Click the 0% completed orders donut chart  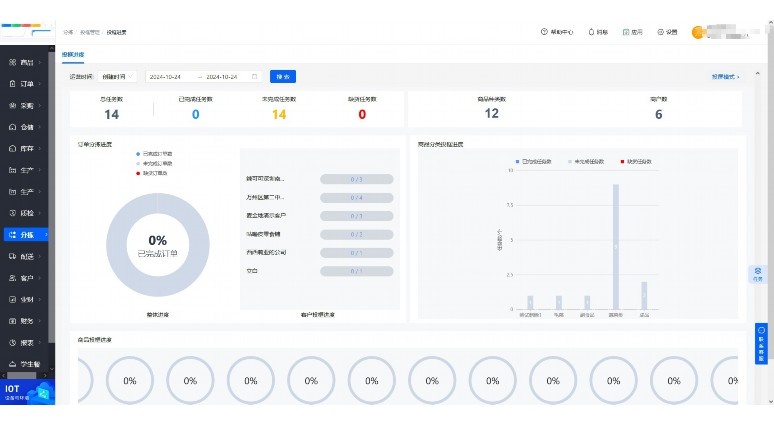click(x=157, y=245)
